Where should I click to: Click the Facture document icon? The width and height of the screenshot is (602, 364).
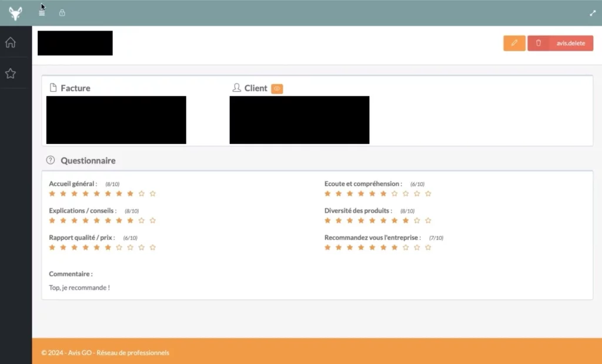pos(53,88)
